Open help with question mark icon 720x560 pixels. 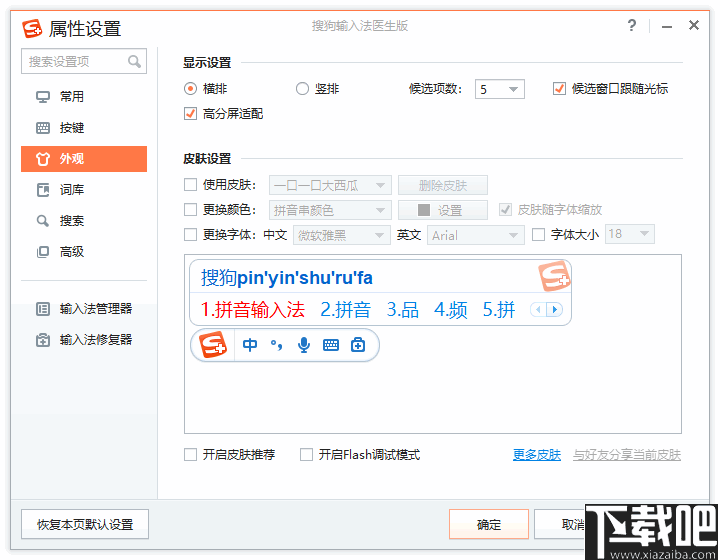tap(632, 25)
